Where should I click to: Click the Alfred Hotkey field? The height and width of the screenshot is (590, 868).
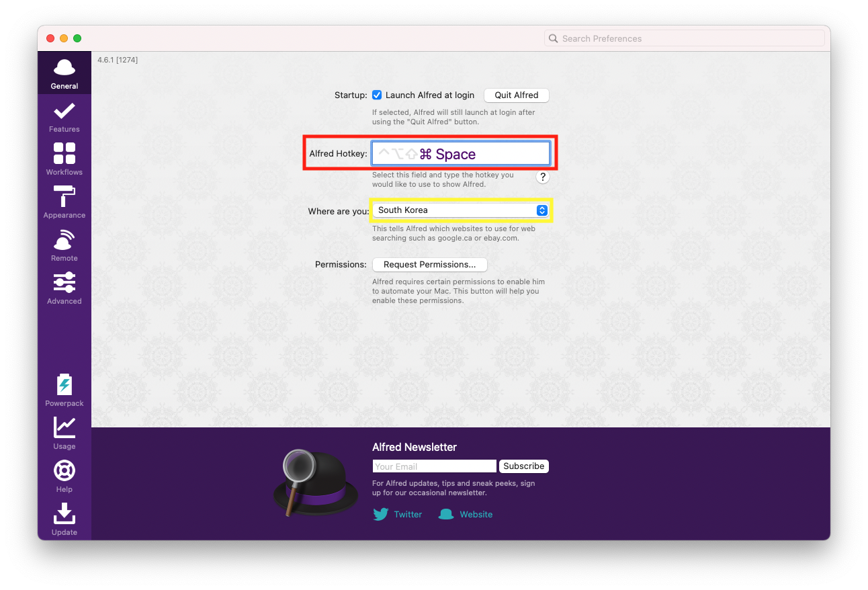461,154
